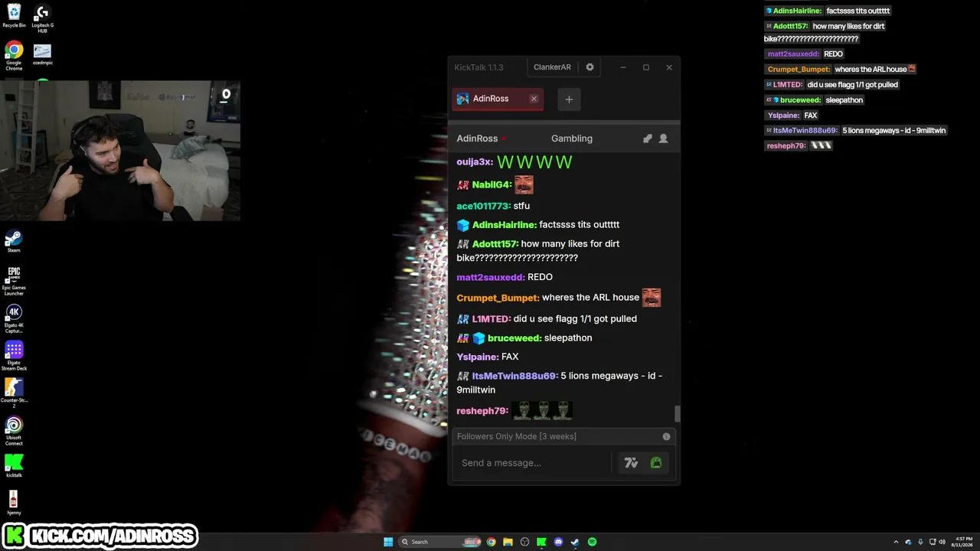Open the chatters list icon
This screenshot has width=980, height=551.
tap(663, 139)
